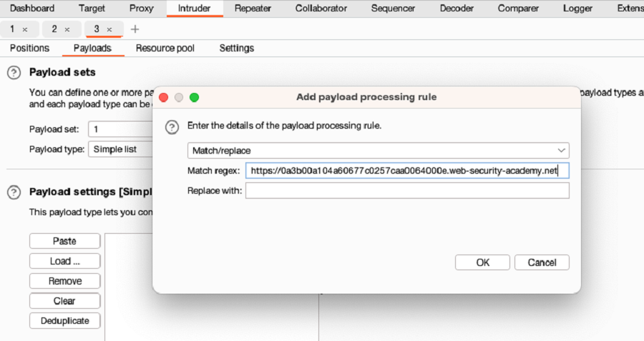Screen dimensions: 644x341
Task: Go to the Proxy tab
Action: pyautogui.click(x=141, y=8)
